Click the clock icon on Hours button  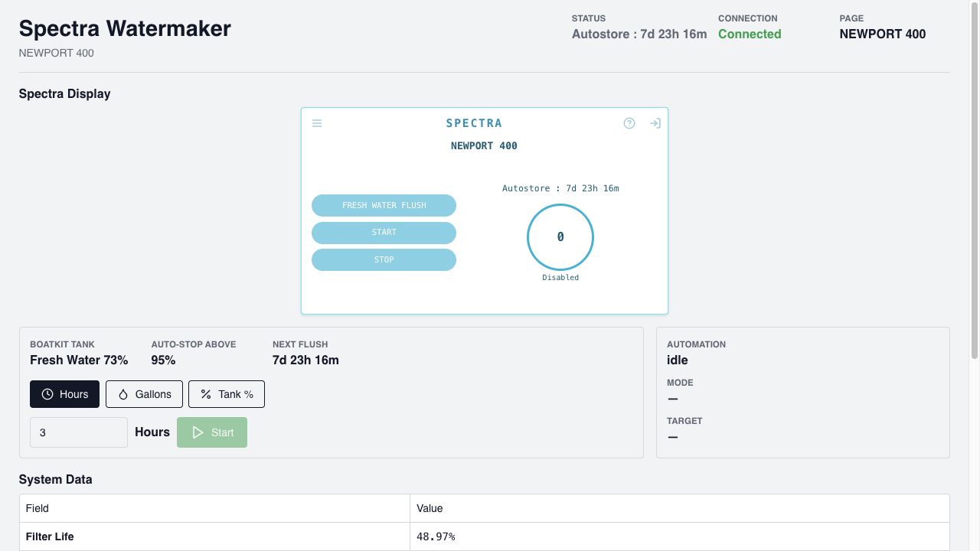click(x=47, y=394)
